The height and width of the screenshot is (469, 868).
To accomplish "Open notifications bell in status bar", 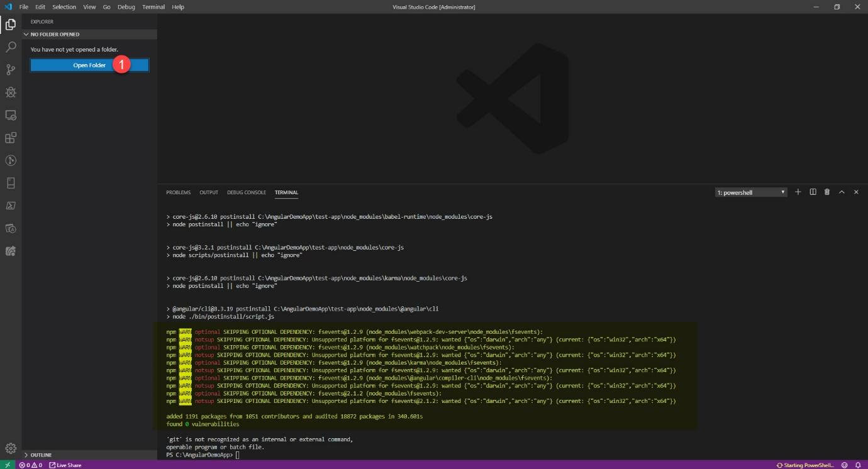I will tap(858, 465).
